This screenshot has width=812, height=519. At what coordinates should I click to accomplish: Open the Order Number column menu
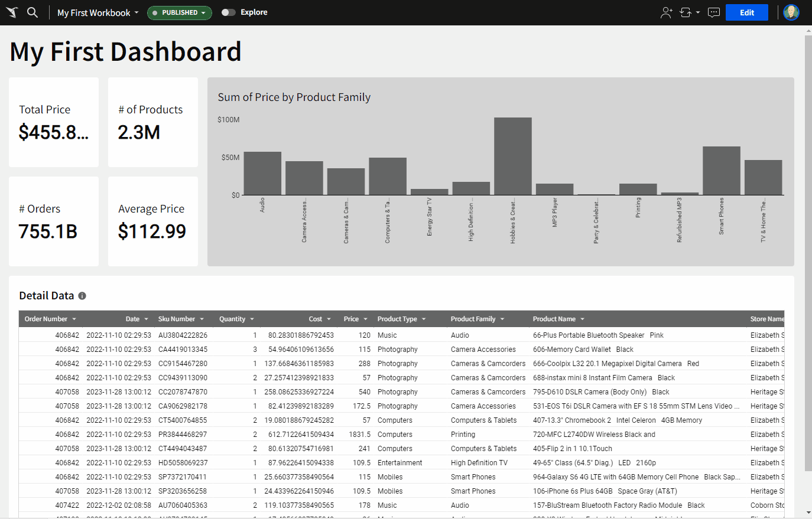(74, 319)
